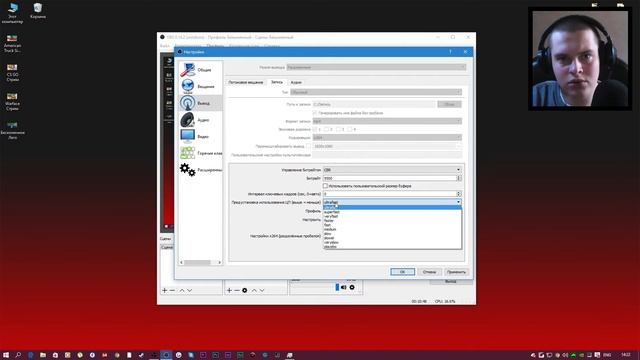This screenshot has width=640, height=360.
Task: Toggle rescale output checkbox
Action: click(309, 146)
